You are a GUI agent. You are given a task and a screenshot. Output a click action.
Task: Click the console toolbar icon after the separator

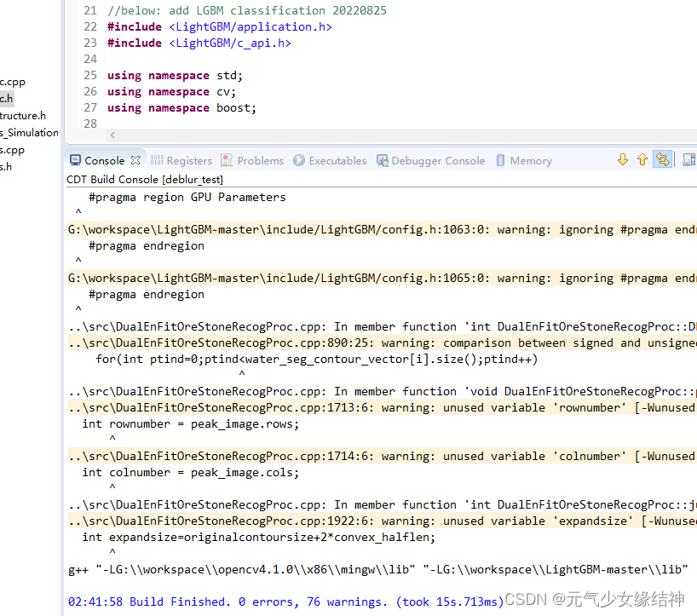688,159
